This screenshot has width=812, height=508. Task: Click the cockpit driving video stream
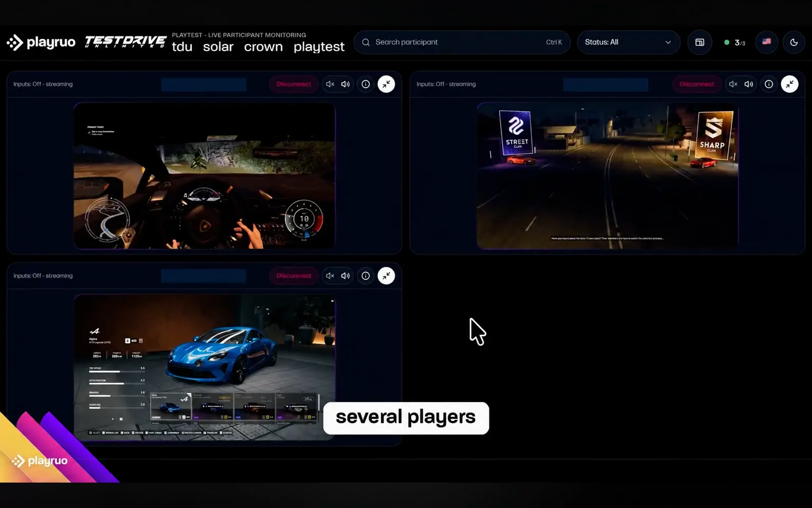pyautogui.click(x=204, y=176)
